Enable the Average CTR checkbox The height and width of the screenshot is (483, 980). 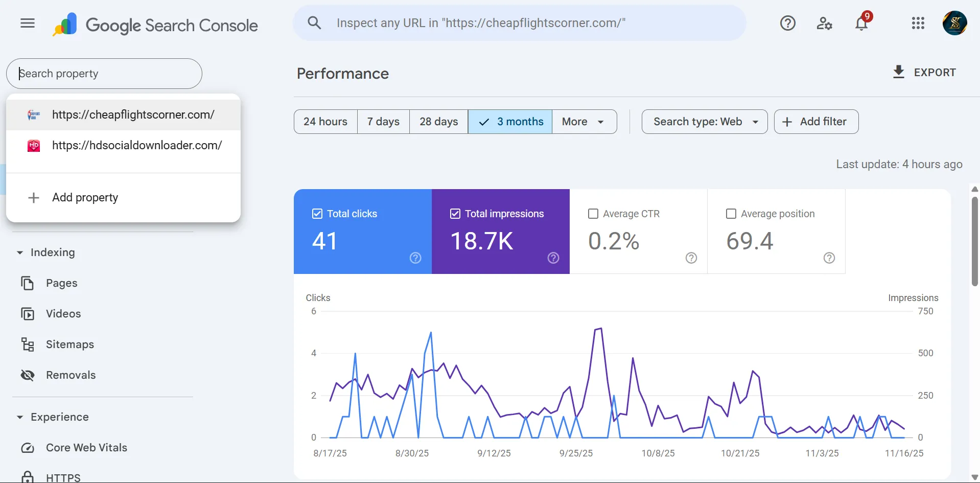click(x=593, y=214)
